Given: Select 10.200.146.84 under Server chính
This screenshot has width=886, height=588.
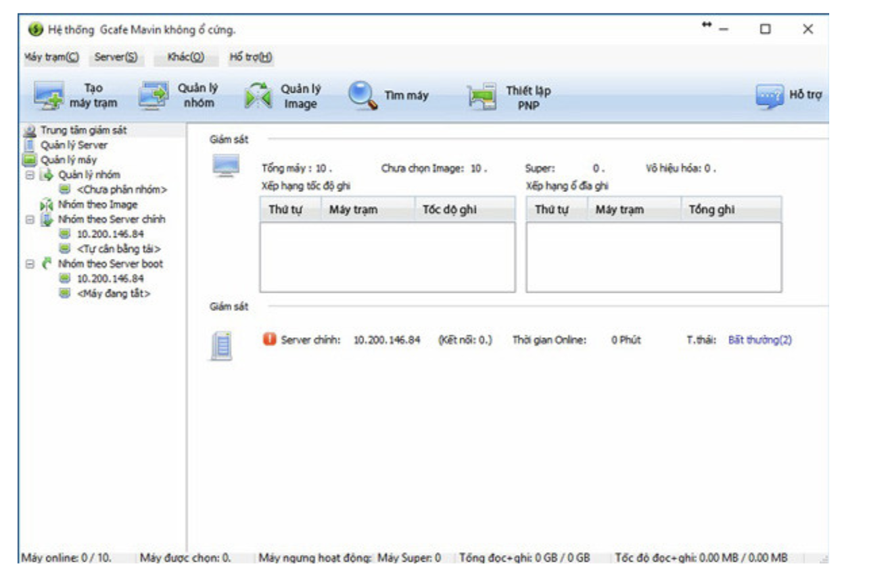Looking at the screenshot, I should tap(110, 234).
